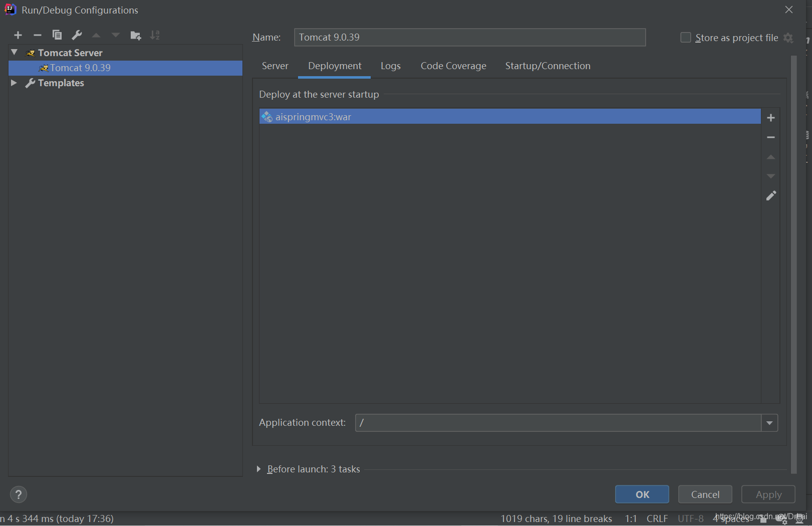812x526 pixels.
Task: Remove the selected configuration
Action: [37, 35]
